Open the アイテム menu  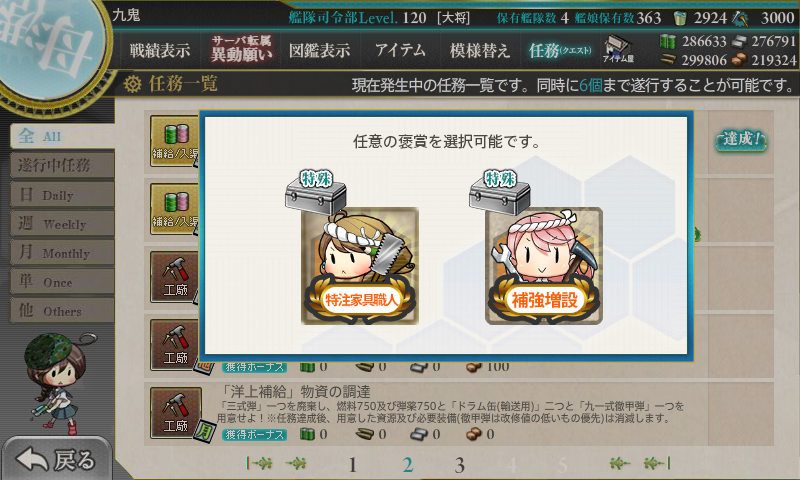tap(400, 50)
